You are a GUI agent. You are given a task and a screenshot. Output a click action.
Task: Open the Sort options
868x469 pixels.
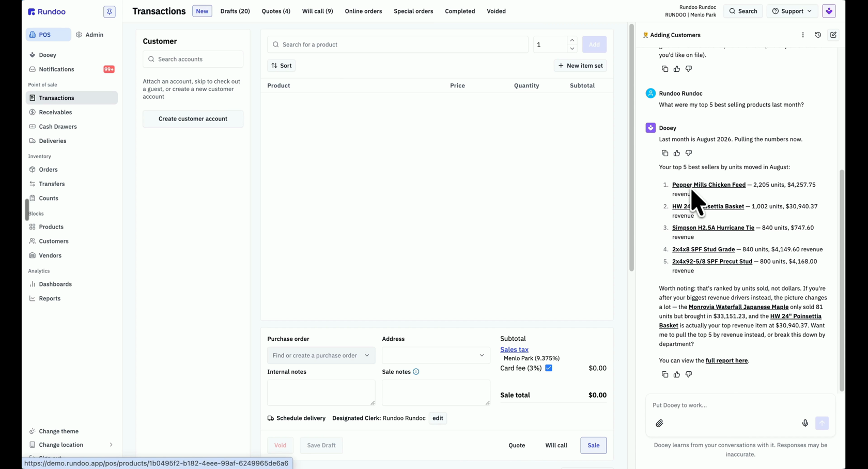(282, 66)
